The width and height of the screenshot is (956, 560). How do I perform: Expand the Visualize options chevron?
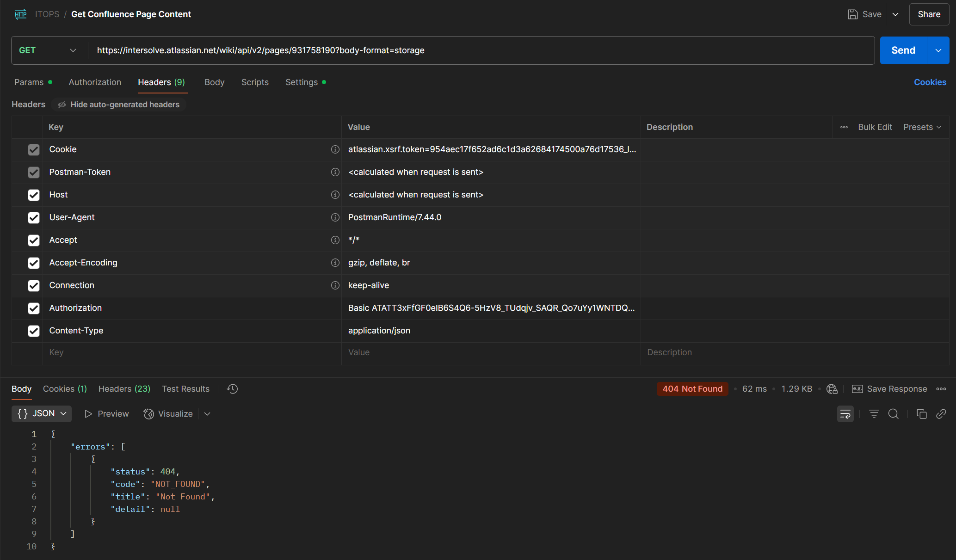point(207,414)
